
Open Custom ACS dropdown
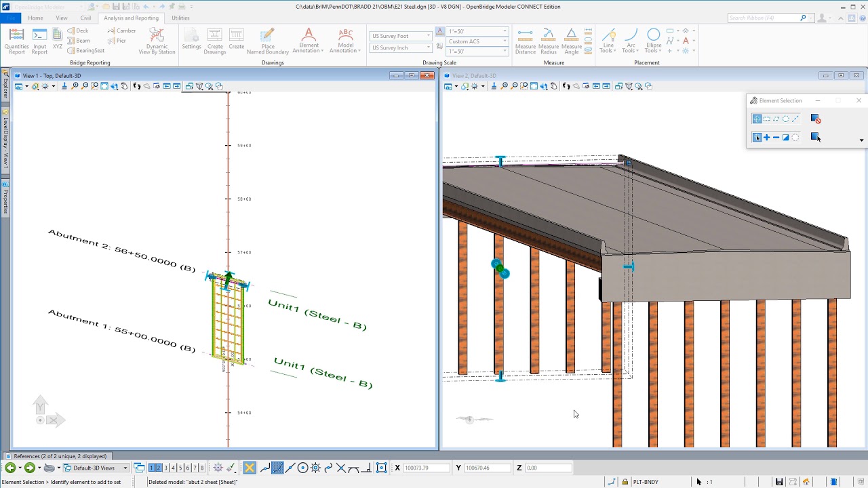[477, 41]
